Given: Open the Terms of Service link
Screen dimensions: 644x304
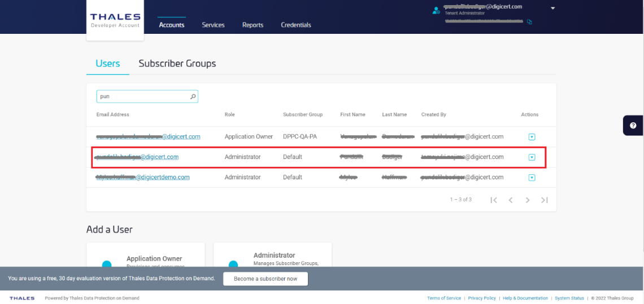Looking at the screenshot, I should coord(444,298).
